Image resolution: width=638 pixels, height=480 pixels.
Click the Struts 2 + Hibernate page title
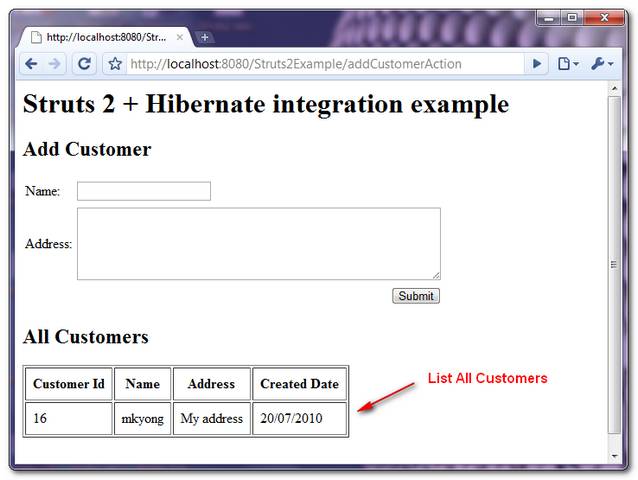266,104
